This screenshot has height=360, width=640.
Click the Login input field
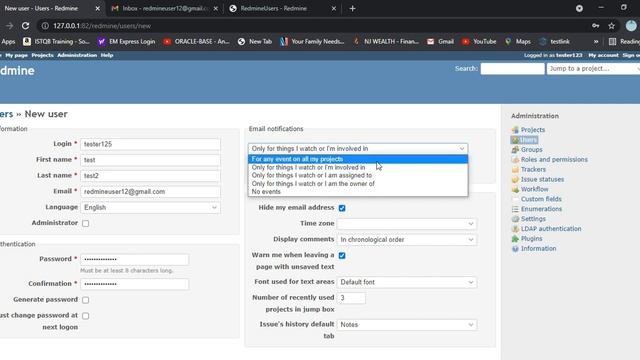150,144
